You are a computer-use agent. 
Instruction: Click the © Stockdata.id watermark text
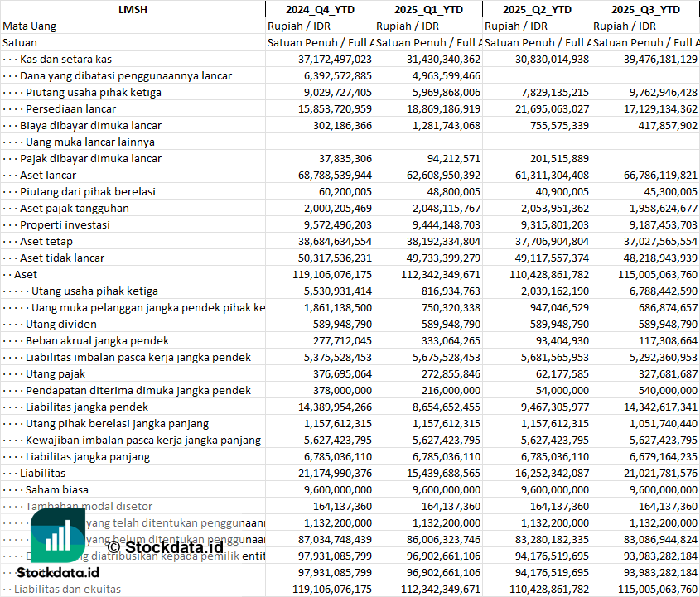tap(165, 546)
